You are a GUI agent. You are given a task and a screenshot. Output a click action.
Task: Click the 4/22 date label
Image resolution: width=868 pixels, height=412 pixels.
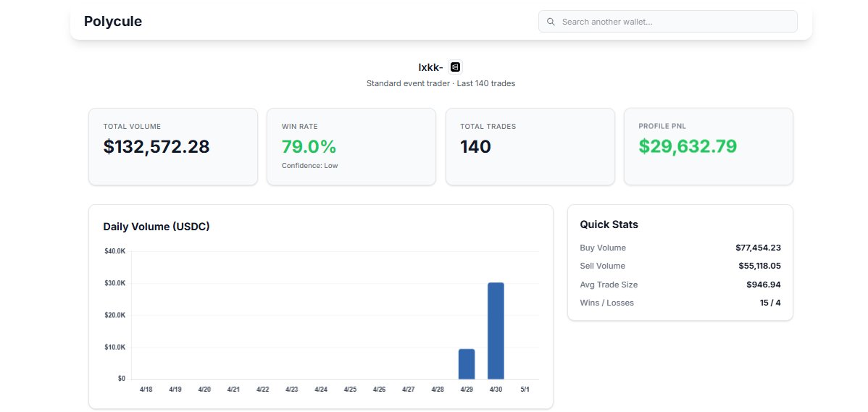point(262,390)
